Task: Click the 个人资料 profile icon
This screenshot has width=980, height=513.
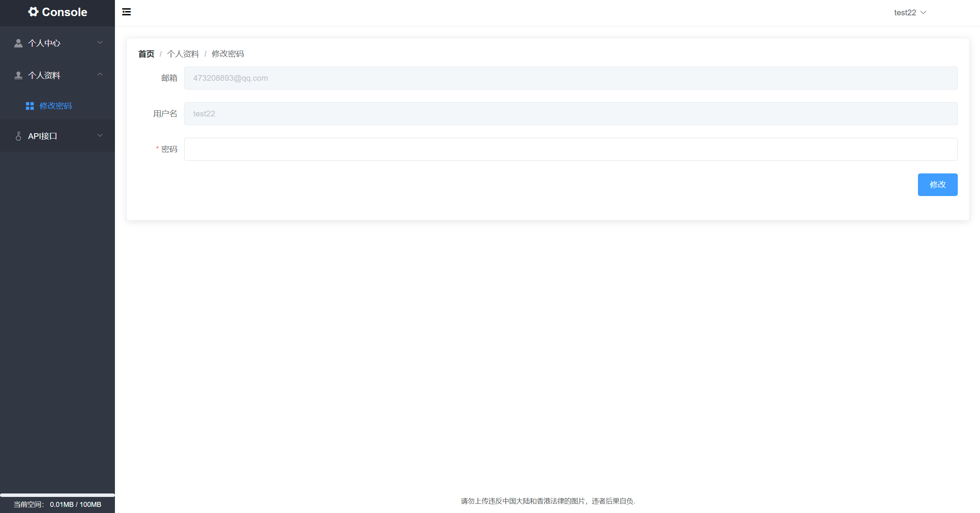Action: coord(18,75)
